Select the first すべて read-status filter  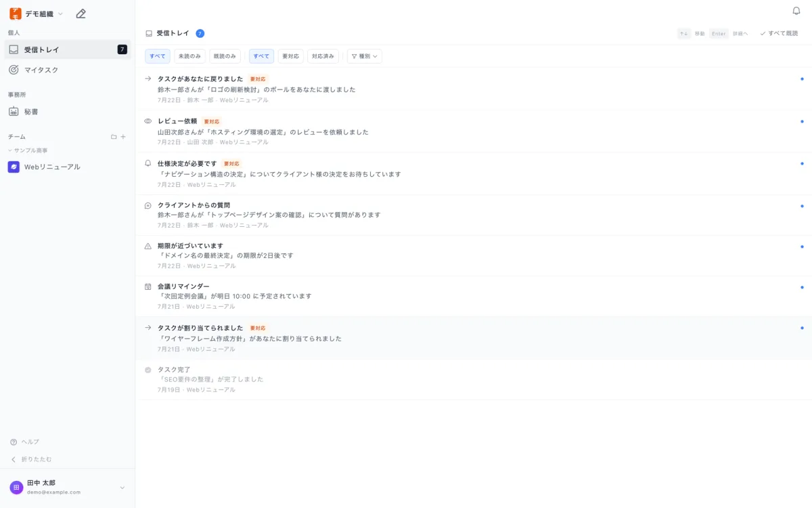pyautogui.click(x=158, y=56)
